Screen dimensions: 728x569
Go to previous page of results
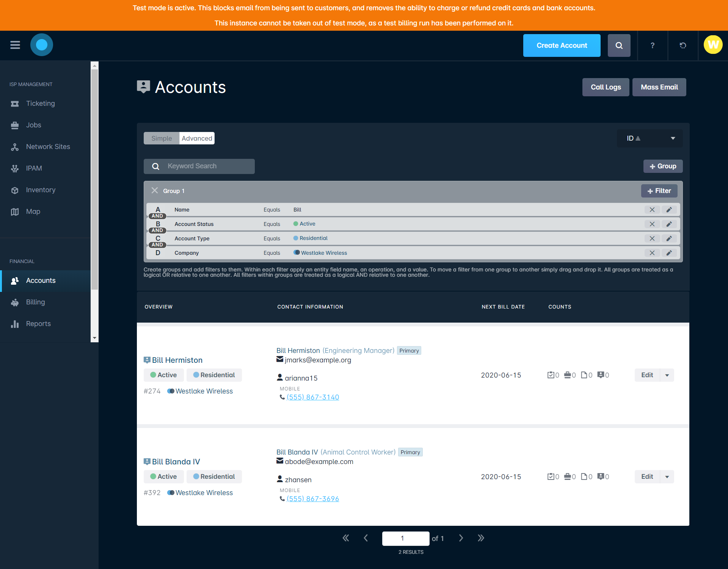[366, 538]
